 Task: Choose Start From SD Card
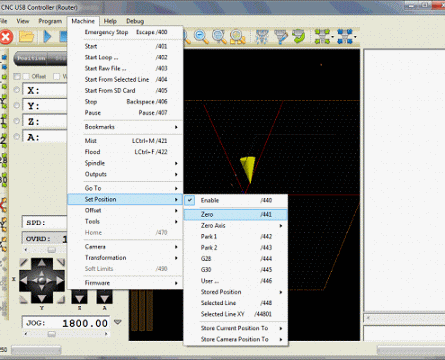coord(125,90)
